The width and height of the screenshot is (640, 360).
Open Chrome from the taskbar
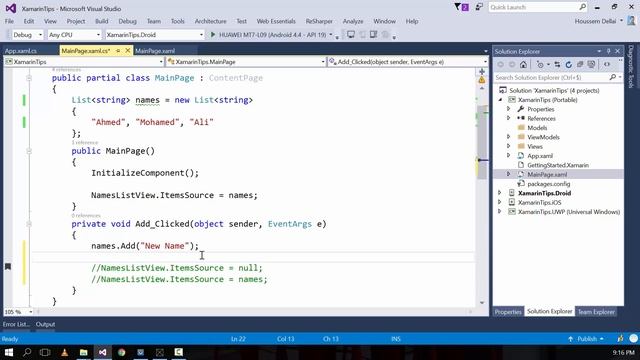pyautogui.click(x=122, y=352)
